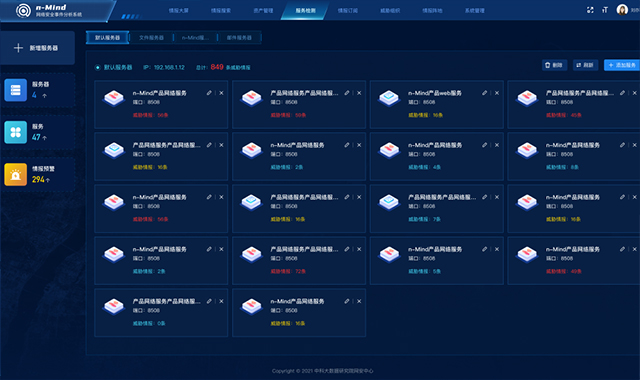The image size is (640, 380).
Task: Open the 服务 four-dots icon in sidebar
Action: [x=16, y=132]
